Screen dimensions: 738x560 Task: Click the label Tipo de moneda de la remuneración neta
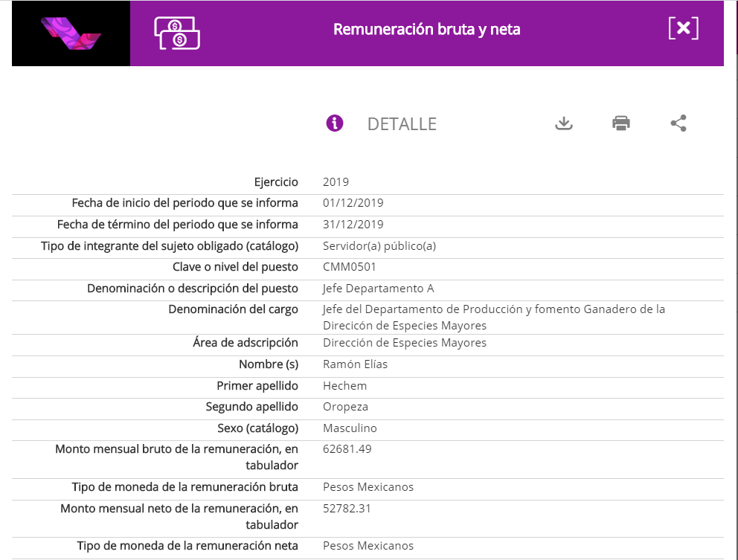tap(187, 546)
